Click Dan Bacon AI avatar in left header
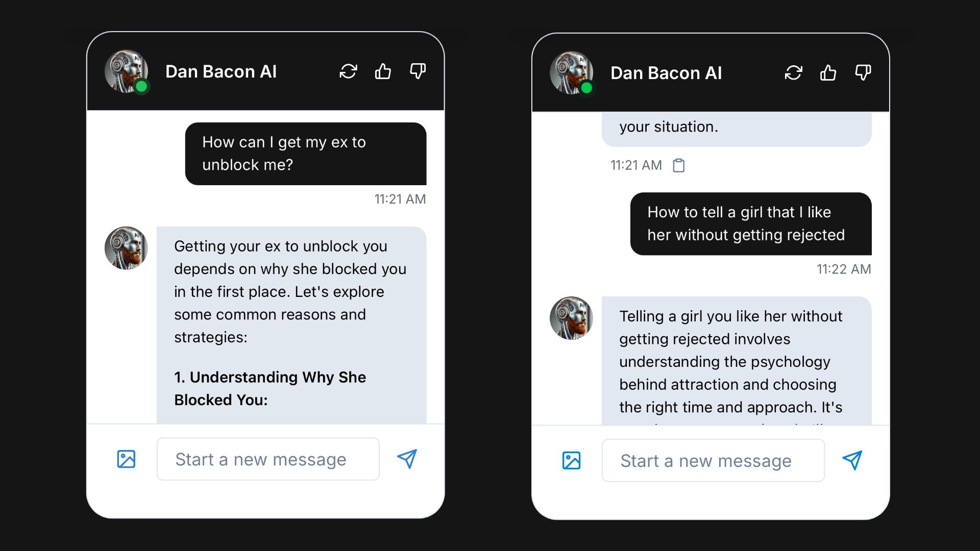The width and height of the screenshot is (980, 551). (126, 71)
